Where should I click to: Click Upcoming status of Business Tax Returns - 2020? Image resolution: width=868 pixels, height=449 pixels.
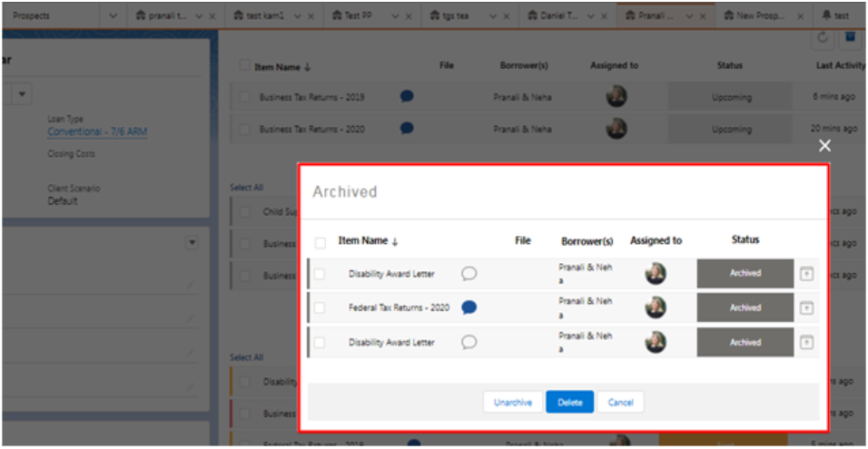point(731,130)
